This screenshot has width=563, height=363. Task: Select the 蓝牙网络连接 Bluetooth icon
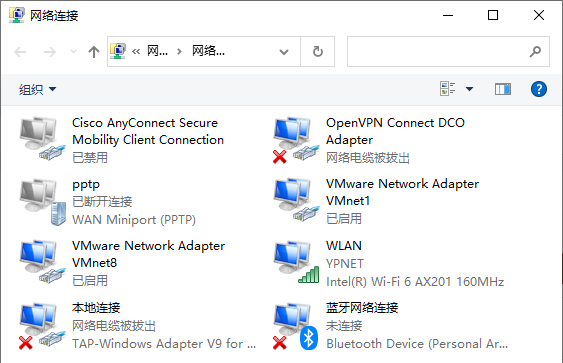tap(296, 326)
